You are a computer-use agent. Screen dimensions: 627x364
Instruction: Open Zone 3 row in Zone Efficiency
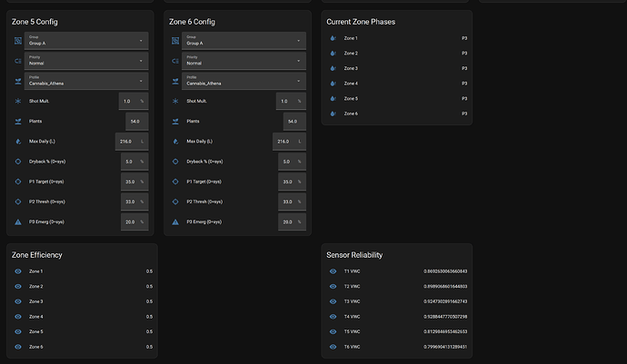pyautogui.click(x=82, y=301)
